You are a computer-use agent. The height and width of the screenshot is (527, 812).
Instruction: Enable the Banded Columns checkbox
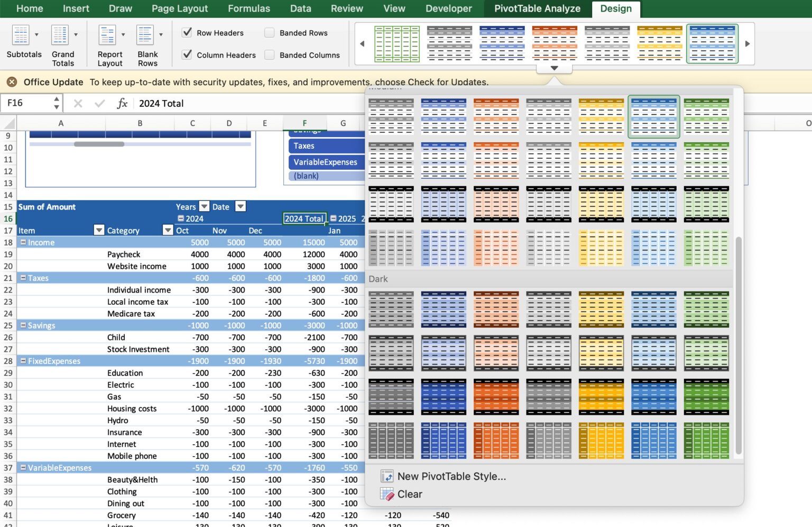[270, 54]
